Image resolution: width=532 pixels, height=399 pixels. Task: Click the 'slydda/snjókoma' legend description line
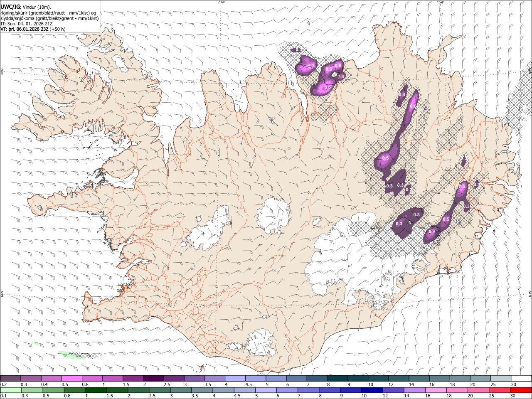click(x=49, y=18)
